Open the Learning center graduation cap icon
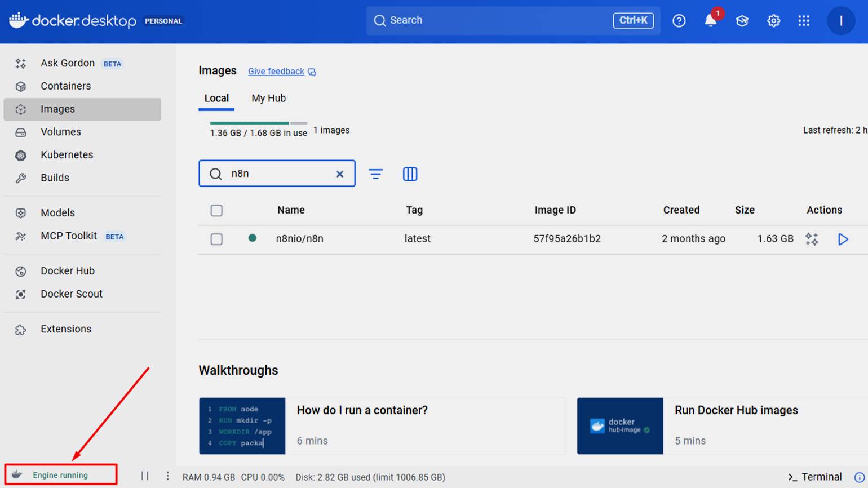 tap(742, 21)
